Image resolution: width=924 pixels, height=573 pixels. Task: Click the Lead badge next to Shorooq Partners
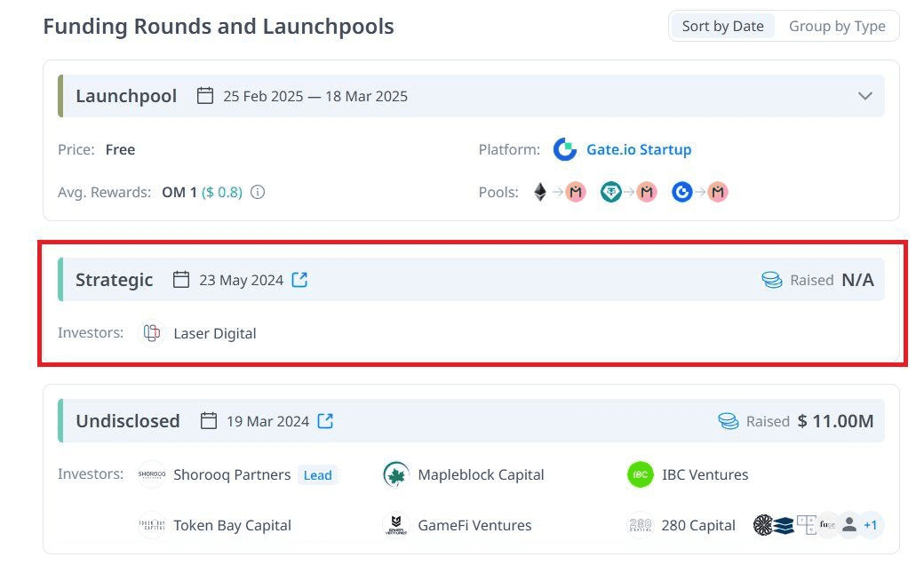point(318,475)
